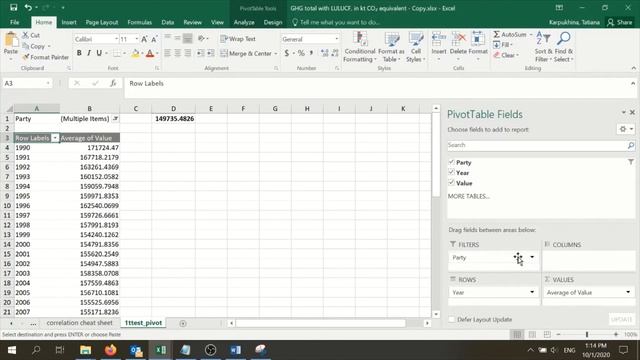This screenshot has width=640, height=360.
Task: Open Firefox from the taskbar
Action: coord(110,350)
